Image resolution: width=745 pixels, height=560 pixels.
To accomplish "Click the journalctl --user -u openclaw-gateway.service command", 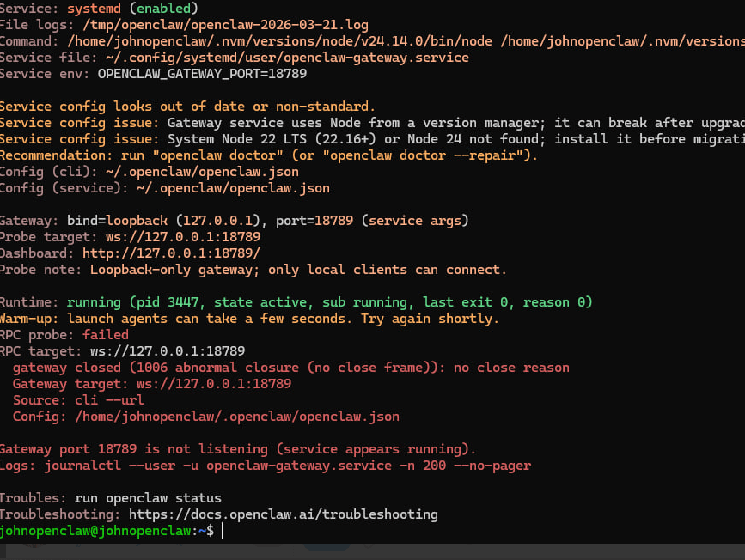I will pos(288,466).
